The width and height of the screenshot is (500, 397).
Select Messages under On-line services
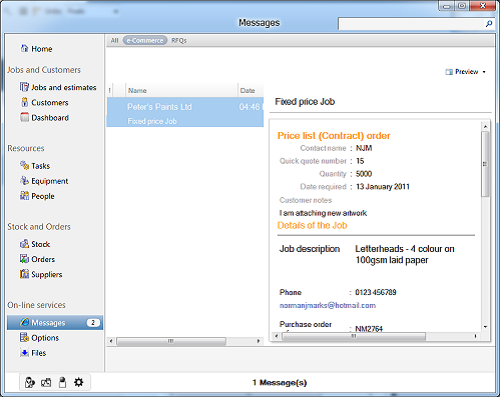[x=55, y=323]
